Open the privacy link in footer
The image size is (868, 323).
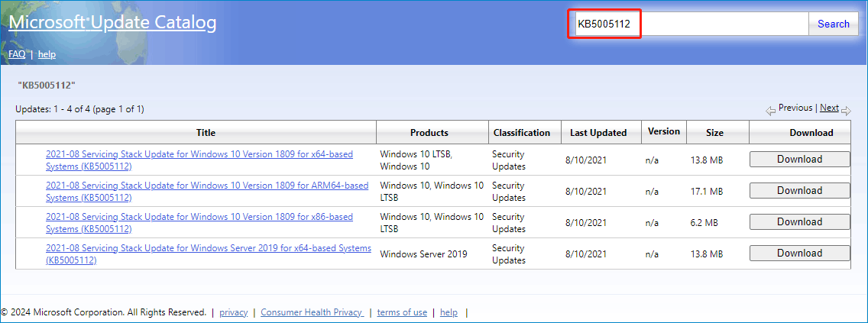(x=234, y=312)
